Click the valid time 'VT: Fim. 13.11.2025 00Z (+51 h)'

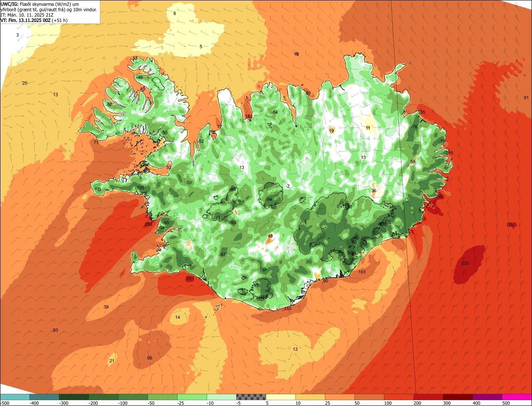[34, 20]
